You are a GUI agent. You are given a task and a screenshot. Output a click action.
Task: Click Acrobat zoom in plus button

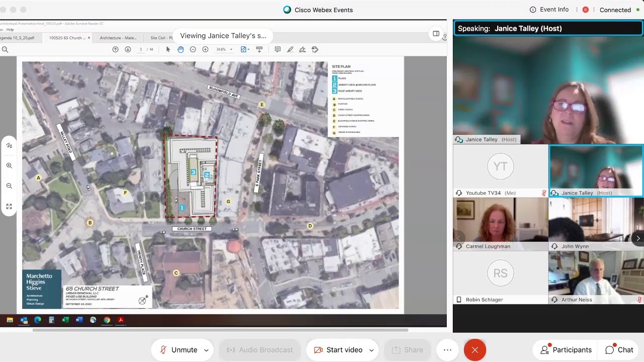coord(205,49)
